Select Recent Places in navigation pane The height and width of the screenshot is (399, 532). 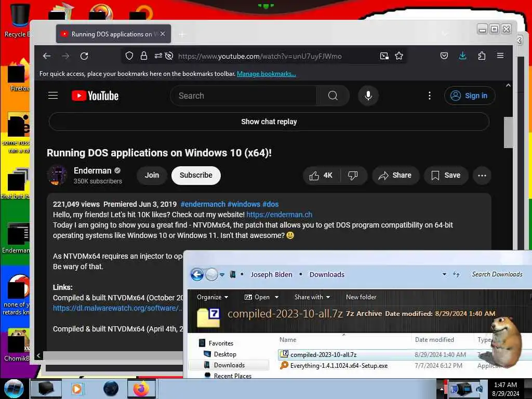pos(233,376)
